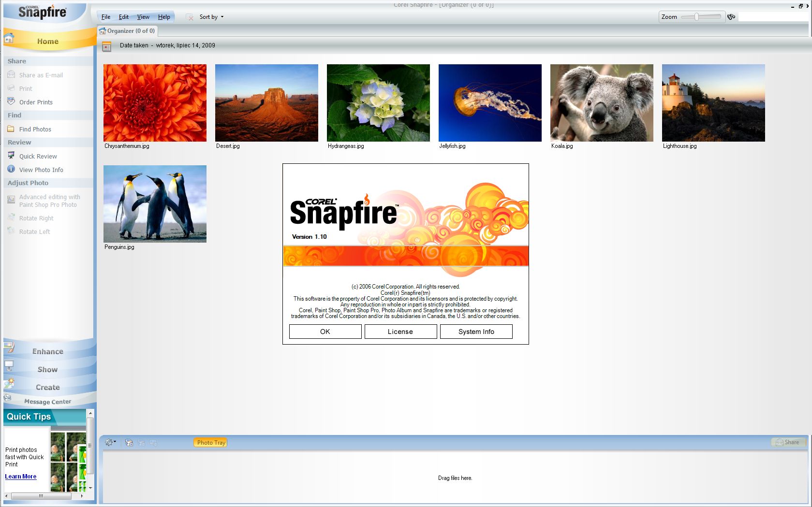Click the binoculars search icon

(x=731, y=17)
